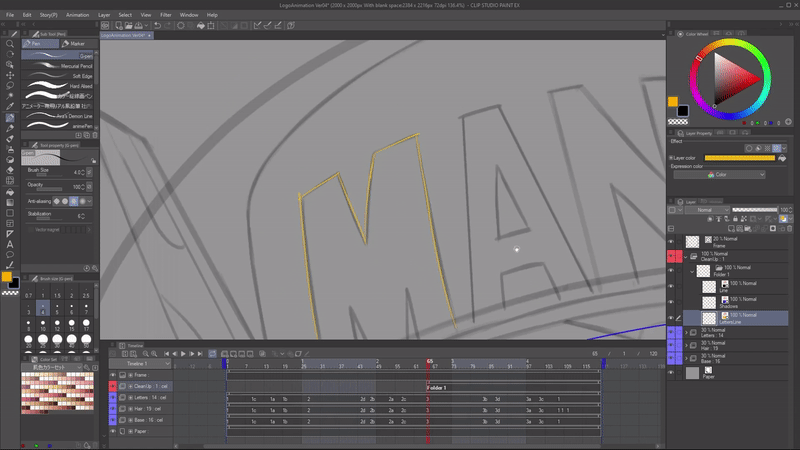
Task: Select the Lasso selection tool
Action: pos(10,86)
